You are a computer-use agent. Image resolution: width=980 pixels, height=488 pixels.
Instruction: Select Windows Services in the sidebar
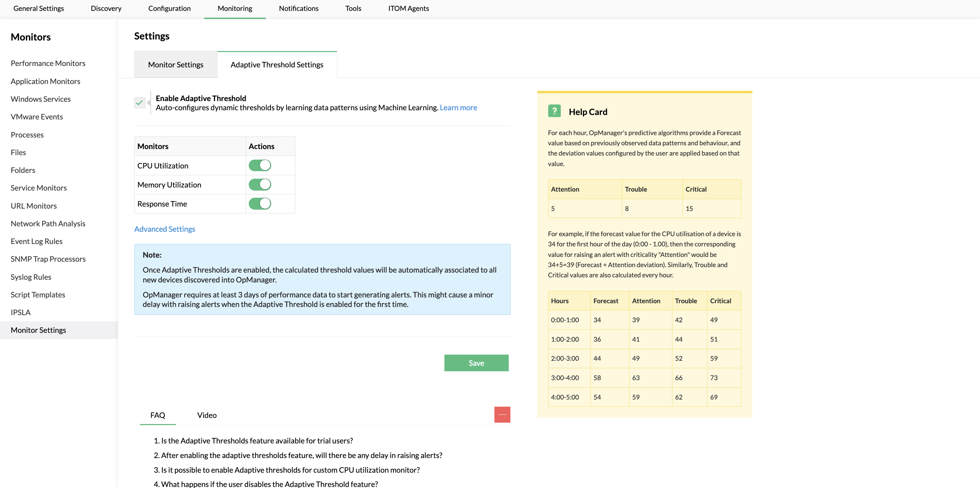pyautogui.click(x=41, y=99)
